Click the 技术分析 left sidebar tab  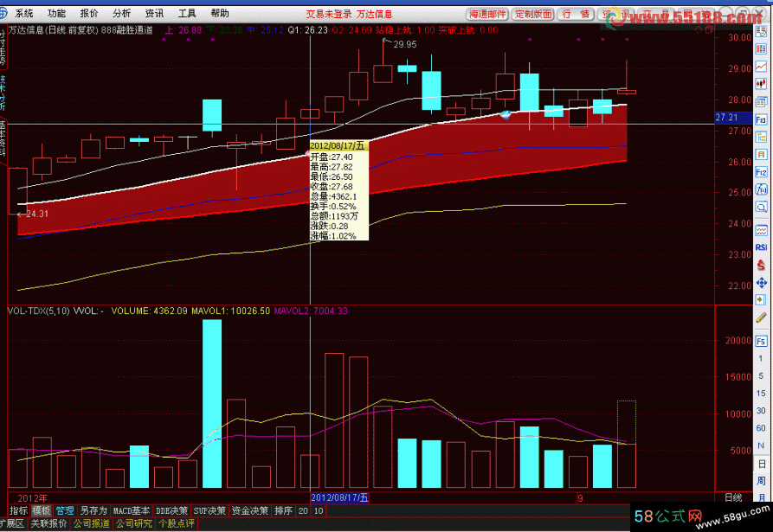[3, 93]
